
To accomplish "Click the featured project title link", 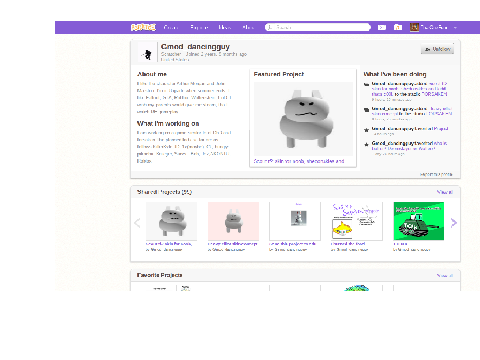I will [x=299, y=161].
